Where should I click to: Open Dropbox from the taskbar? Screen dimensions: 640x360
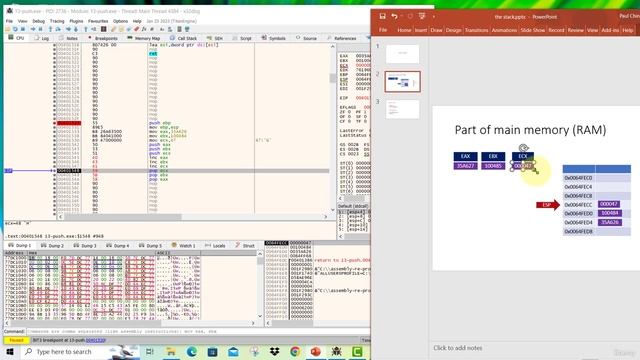point(274,352)
